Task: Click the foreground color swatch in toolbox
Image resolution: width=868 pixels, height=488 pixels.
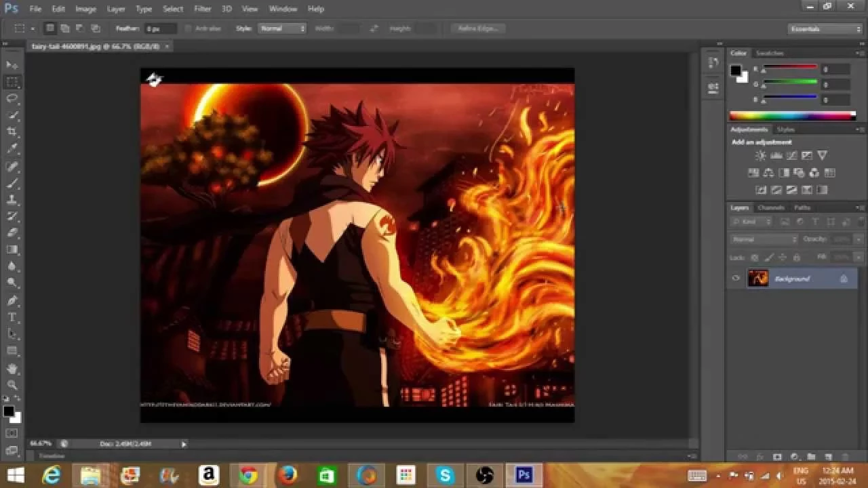Action: click(x=9, y=411)
